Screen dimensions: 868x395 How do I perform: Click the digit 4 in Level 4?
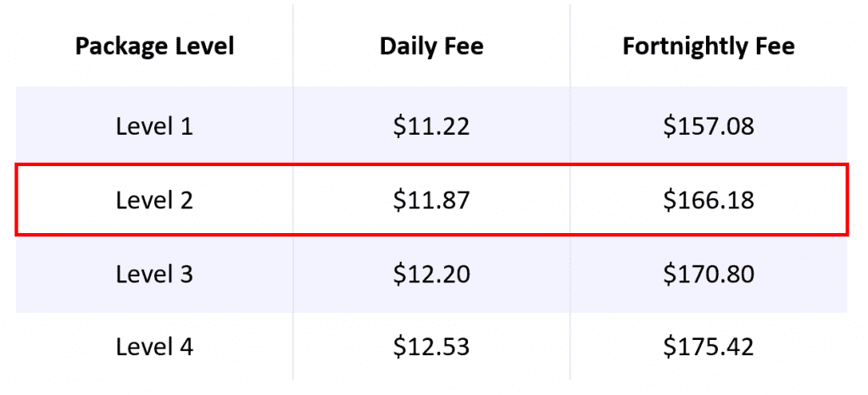(x=186, y=348)
